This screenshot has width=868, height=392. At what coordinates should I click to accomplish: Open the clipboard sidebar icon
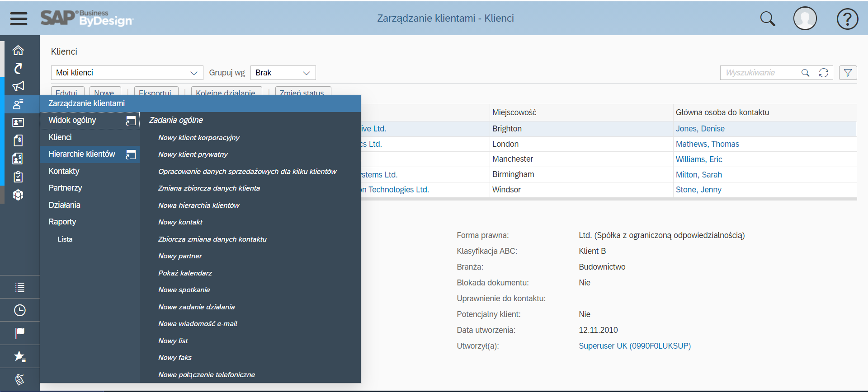click(18, 177)
